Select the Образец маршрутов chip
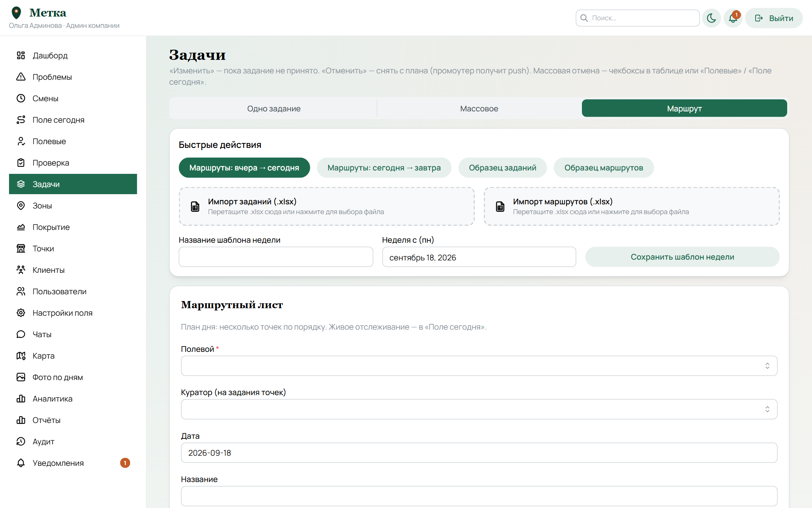The image size is (812, 508). click(x=603, y=167)
